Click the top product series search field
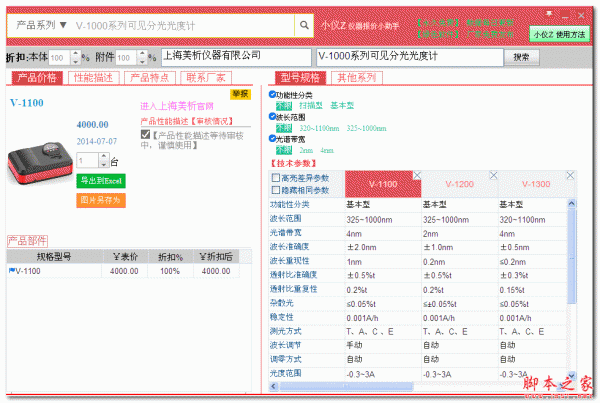This screenshot has height=403, width=600. click(184, 26)
